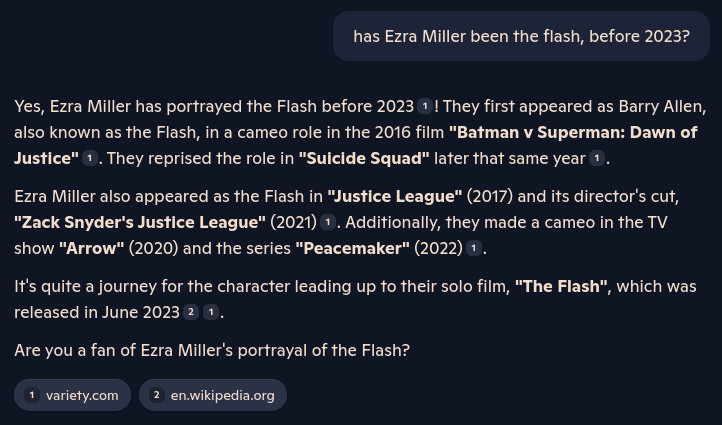Open the en.wikipedia.org source link
The width and height of the screenshot is (722, 425).
click(x=213, y=395)
